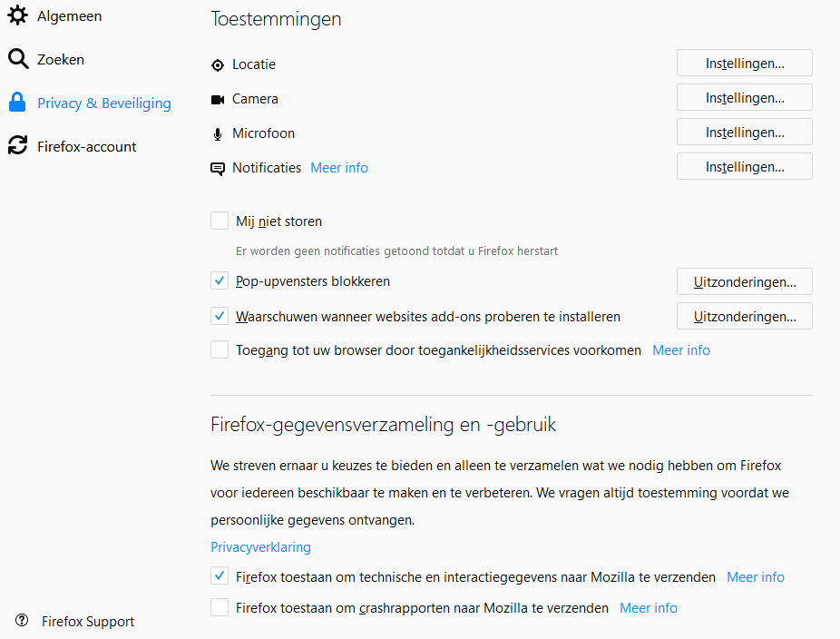This screenshot has height=639, width=840.
Task: Click the Privacy & Beveiliging lock icon
Action: [17, 103]
